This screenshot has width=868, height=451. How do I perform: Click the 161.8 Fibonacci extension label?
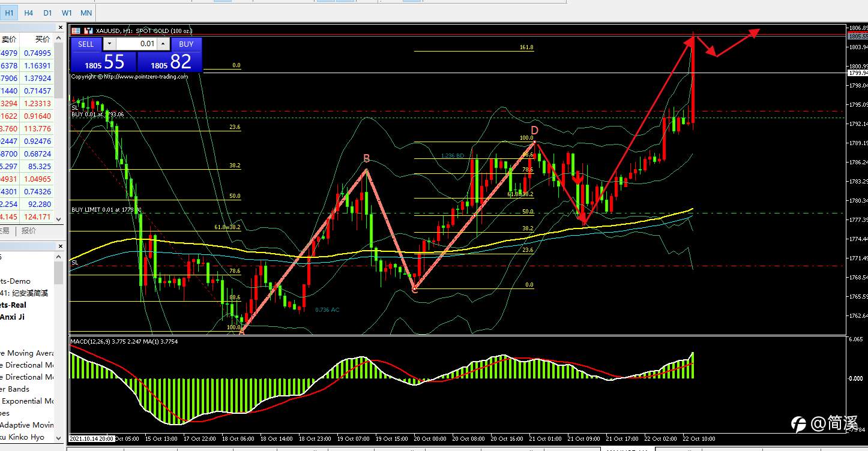pos(526,47)
